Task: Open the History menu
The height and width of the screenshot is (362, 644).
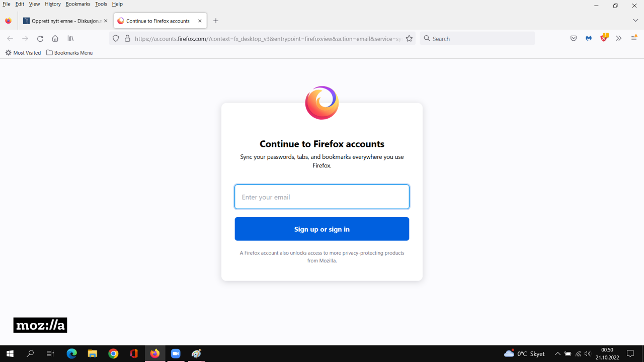Action: point(52,4)
